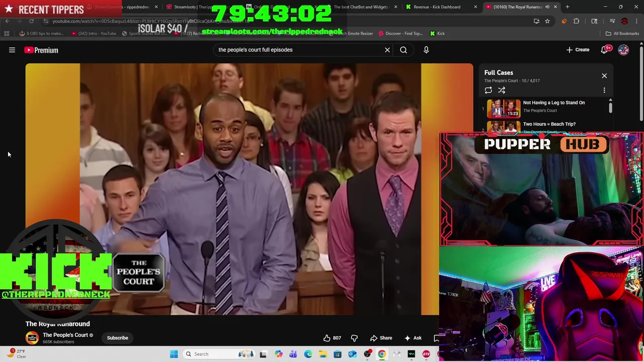Open Chrome extensions puzzle icon
This screenshot has width=644, height=362.
point(577,21)
